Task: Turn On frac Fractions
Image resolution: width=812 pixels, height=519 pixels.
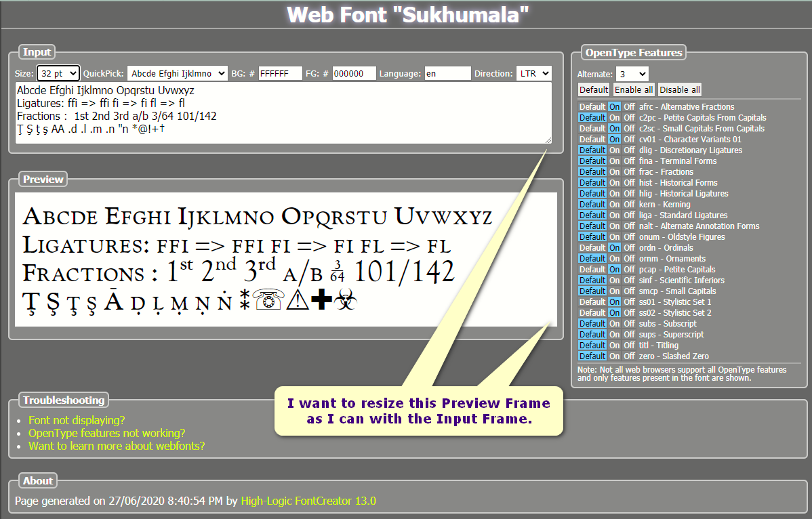Action: tap(615, 172)
